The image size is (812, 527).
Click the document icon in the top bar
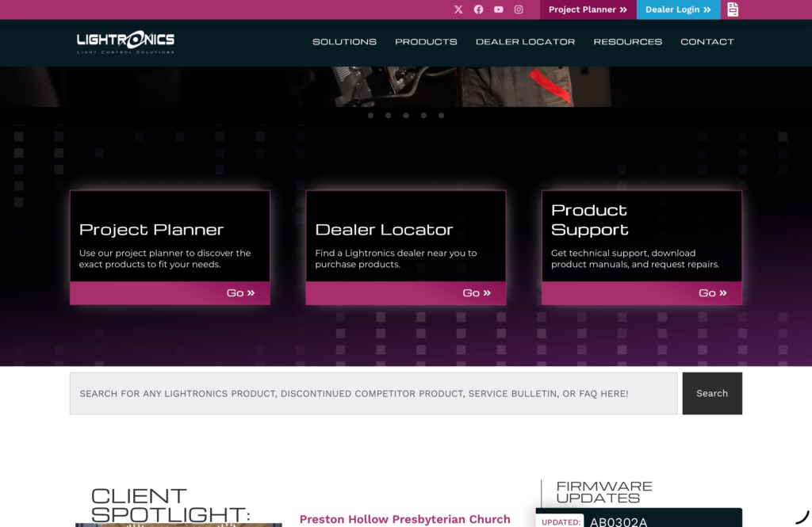[x=733, y=10]
